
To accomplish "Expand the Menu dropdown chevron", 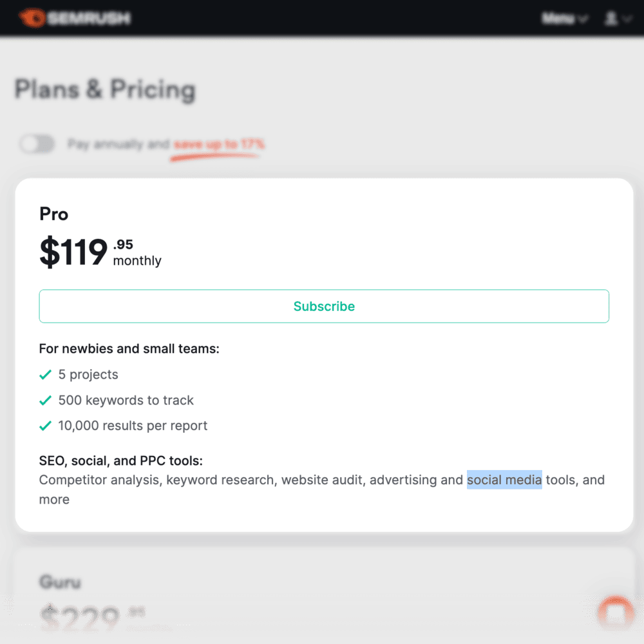I will (x=582, y=19).
